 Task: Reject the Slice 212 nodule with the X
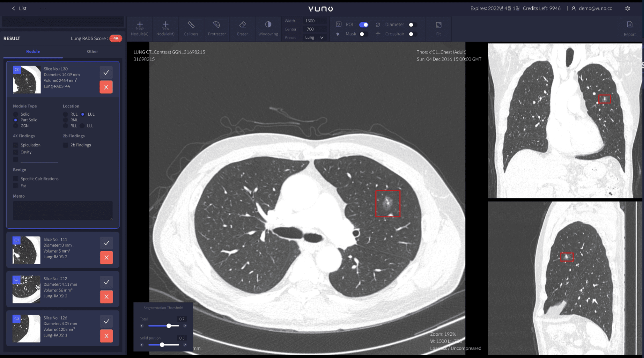tap(107, 297)
